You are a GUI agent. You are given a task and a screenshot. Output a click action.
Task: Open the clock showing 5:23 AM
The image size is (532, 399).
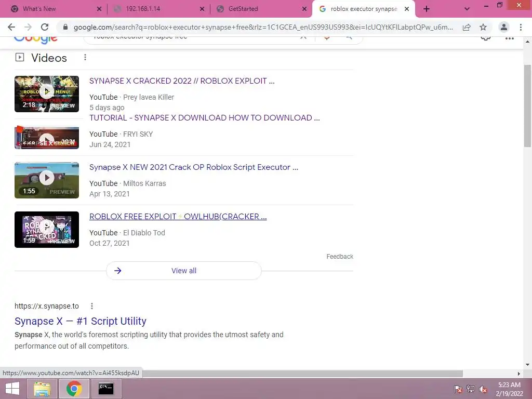509,389
